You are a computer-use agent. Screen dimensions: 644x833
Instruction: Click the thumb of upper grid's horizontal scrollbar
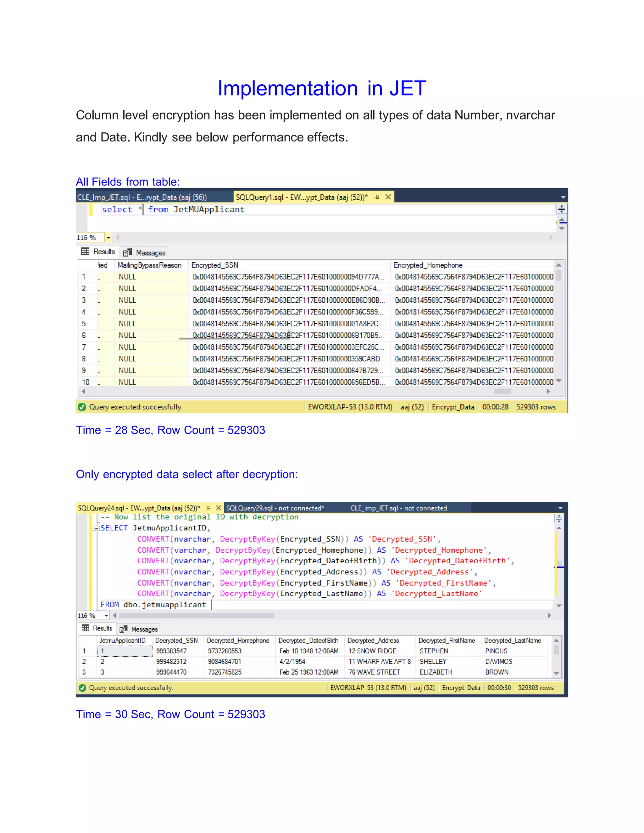tap(502, 391)
